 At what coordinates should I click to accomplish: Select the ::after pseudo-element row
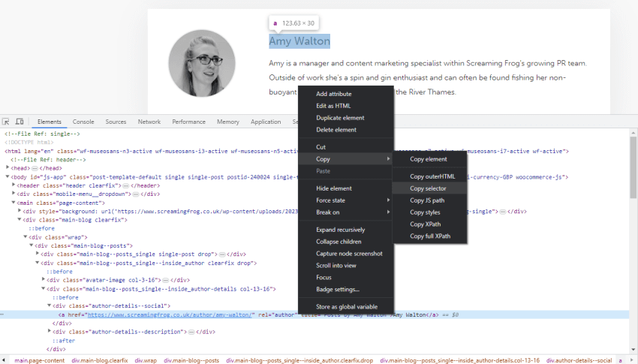click(64, 341)
